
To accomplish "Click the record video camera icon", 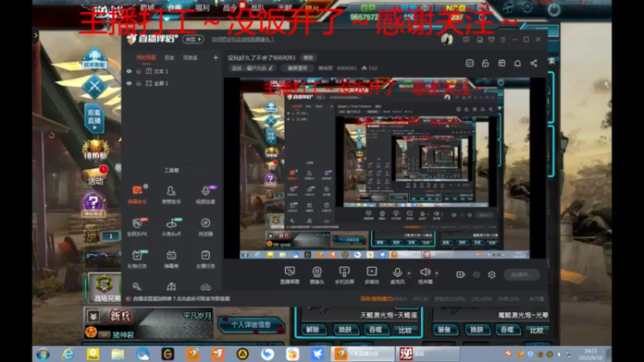I will click(460, 274).
